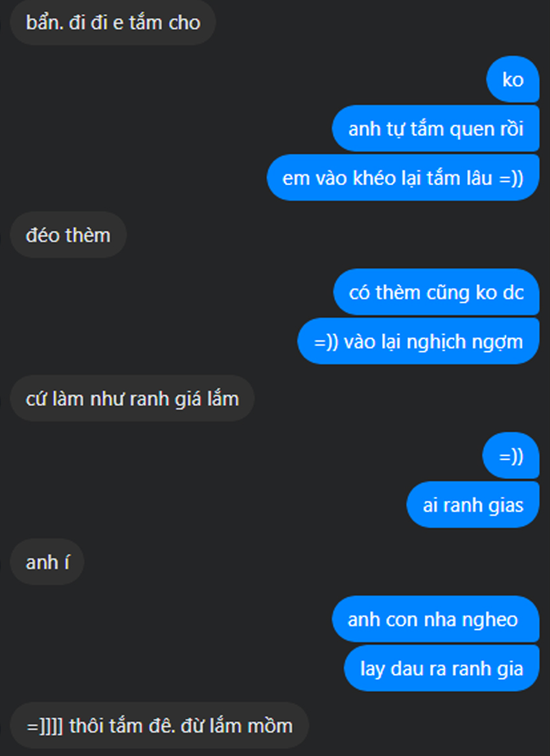Image resolution: width=550 pixels, height=756 pixels.
Task: Select message "=]]]] thôi tắm đê. đừ lắm mồm"
Action: coord(159,726)
